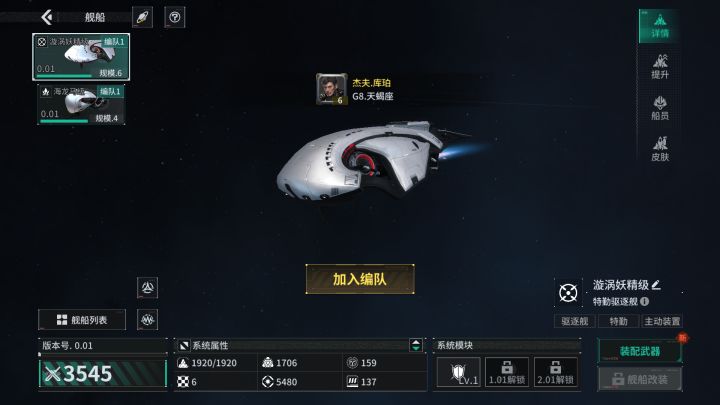
Task: Select the 驱逐舰 tag
Action: click(575, 321)
